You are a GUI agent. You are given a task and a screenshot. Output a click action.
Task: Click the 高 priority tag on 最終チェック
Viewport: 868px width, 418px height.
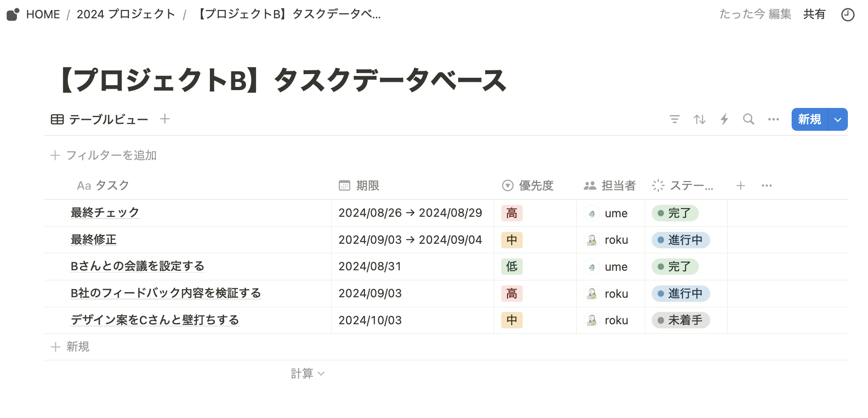tap(512, 213)
